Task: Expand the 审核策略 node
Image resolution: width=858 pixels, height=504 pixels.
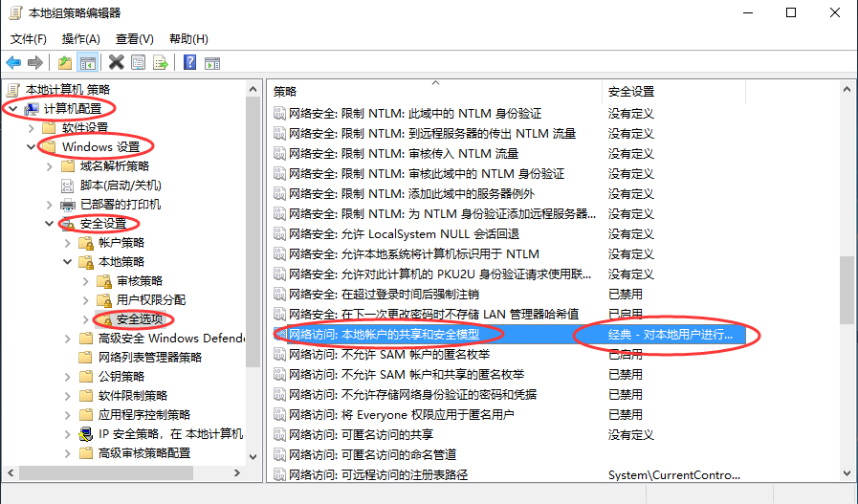Action: [85, 281]
